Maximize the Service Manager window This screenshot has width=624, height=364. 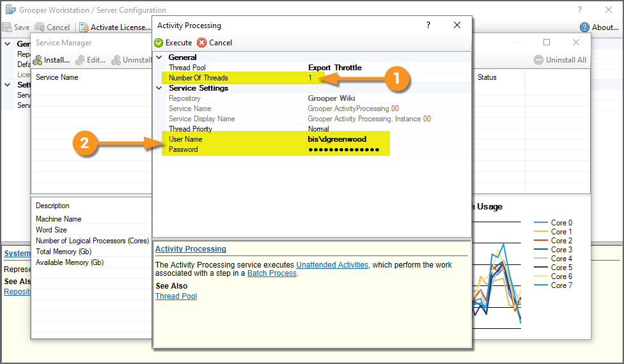coord(547,42)
